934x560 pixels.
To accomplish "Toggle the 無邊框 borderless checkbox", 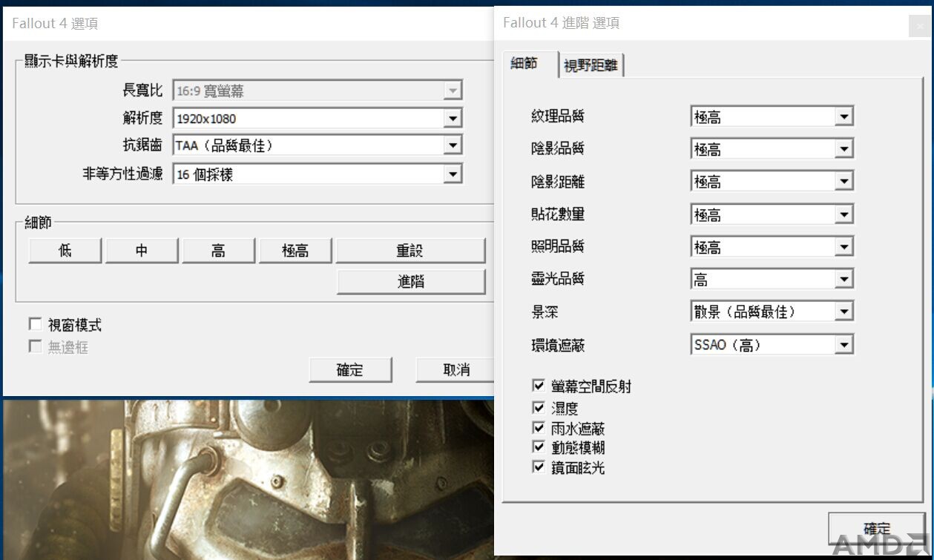I will 35,346.
